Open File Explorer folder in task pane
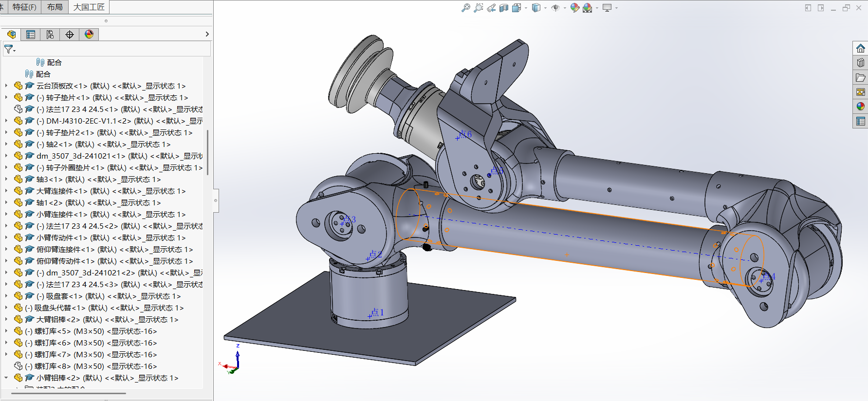Screen dimensions: 868x401 [x=861, y=77]
